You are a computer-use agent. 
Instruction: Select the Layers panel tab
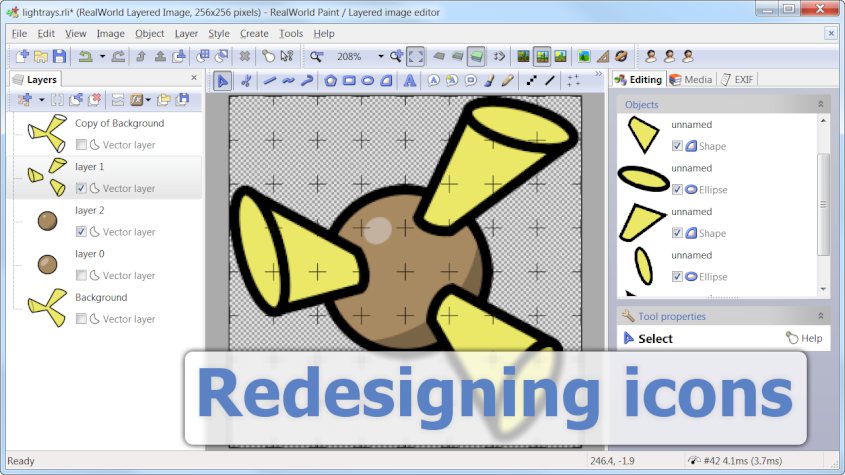point(36,79)
